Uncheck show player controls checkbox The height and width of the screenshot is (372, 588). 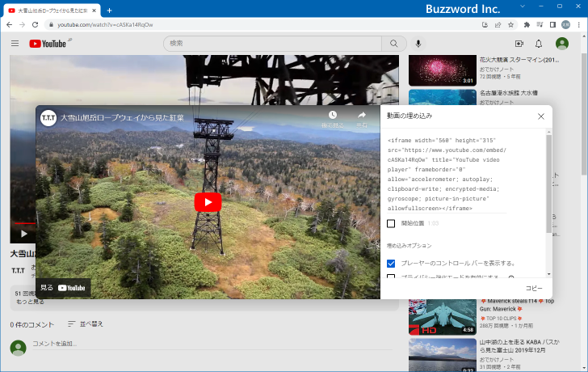coord(391,264)
